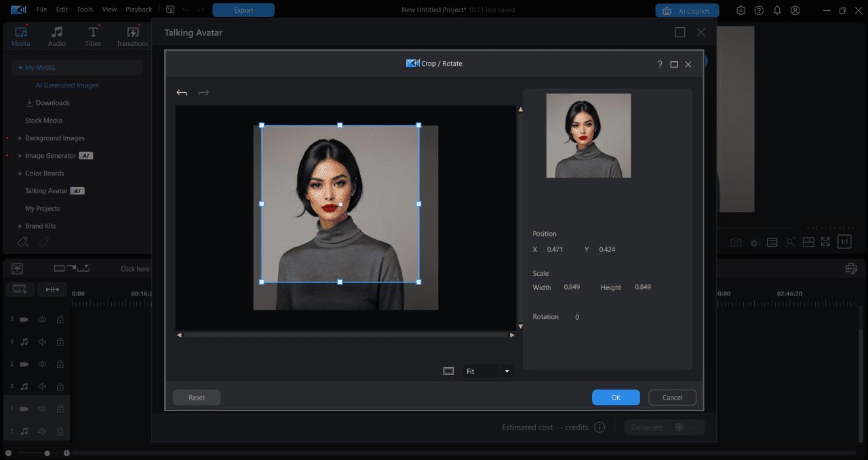Take a snapshot with the camera icon
The image size is (868, 460).
(x=736, y=241)
